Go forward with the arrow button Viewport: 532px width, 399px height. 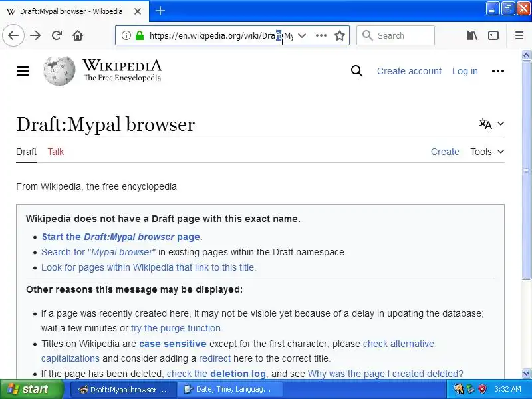(x=35, y=35)
